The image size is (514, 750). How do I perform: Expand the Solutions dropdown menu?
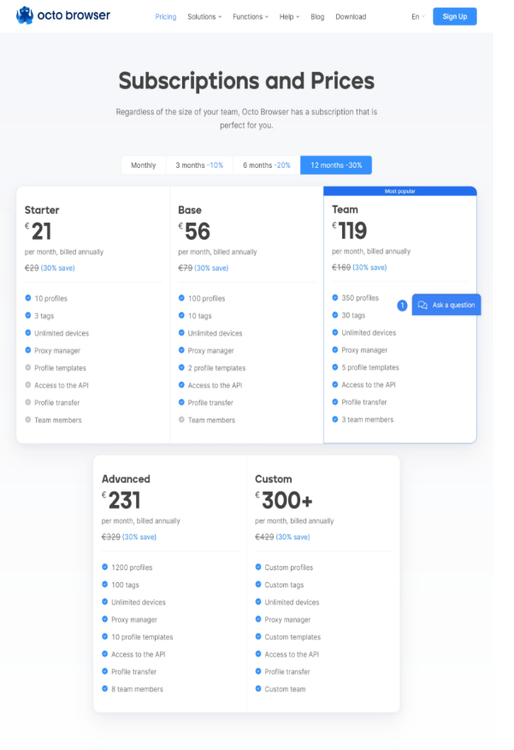(x=204, y=17)
